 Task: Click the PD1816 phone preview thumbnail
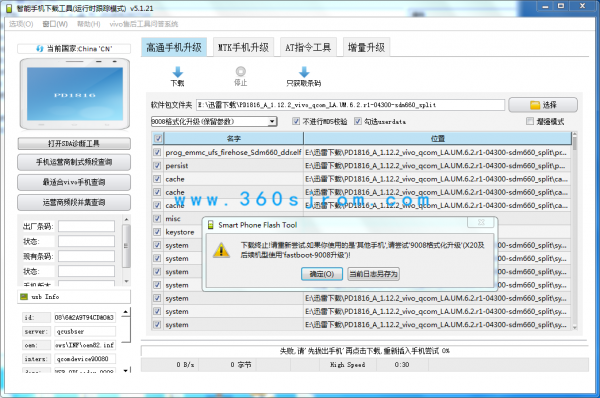(75, 94)
